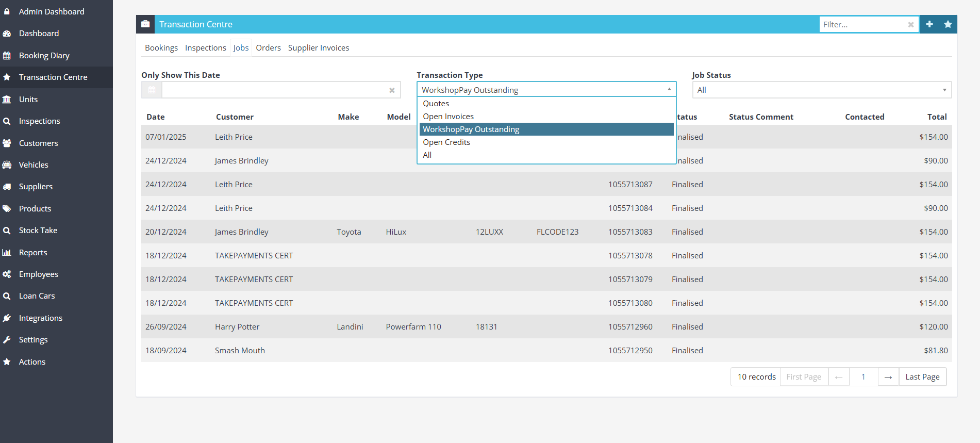Open the Harry Potter job row

[546, 327]
